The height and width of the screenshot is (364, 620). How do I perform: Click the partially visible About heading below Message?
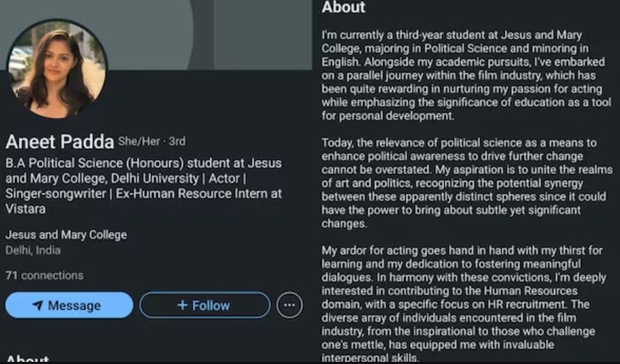[27, 359]
